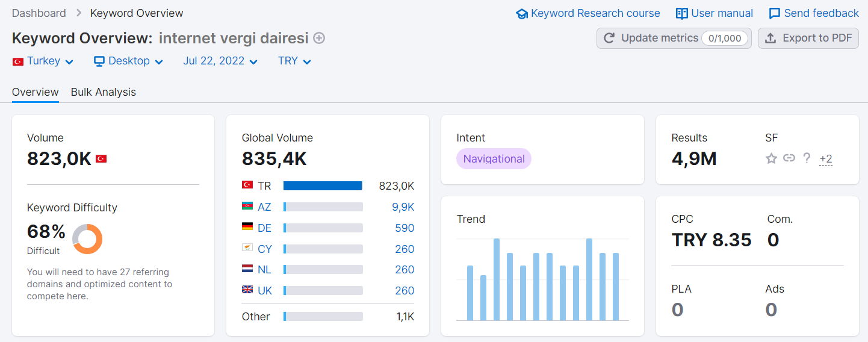Click the TR flag in Global Volume list

pos(247,185)
